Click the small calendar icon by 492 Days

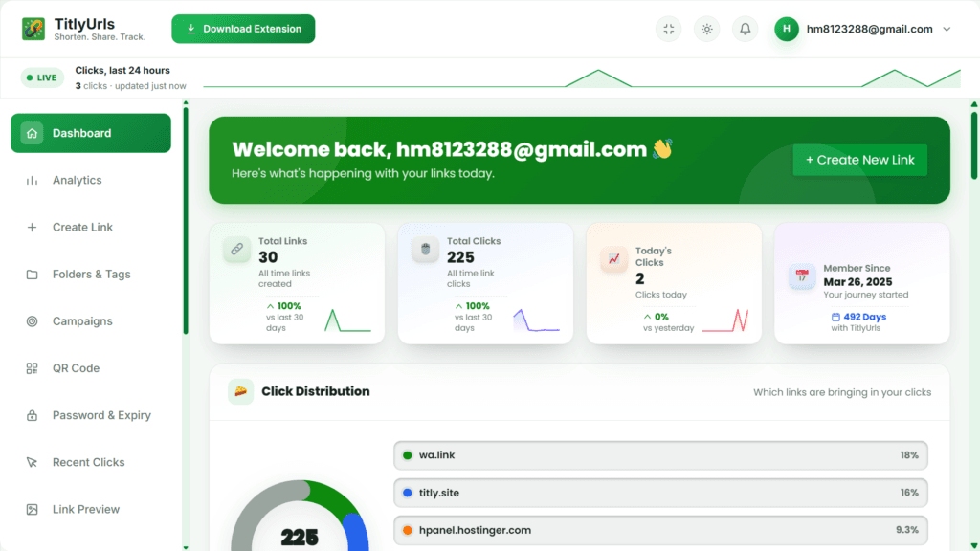coord(835,317)
